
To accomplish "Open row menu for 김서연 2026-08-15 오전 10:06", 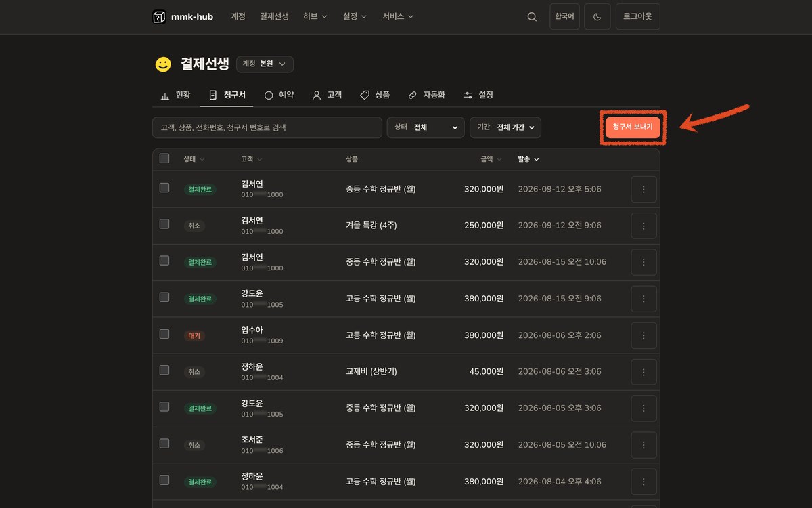I will (644, 262).
